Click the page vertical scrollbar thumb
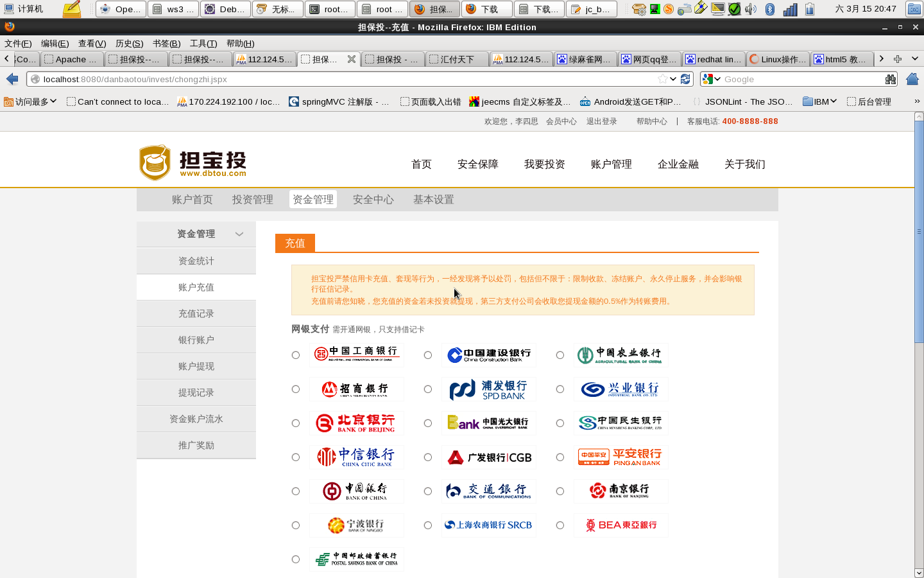The height and width of the screenshot is (578, 924). tap(919, 231)
